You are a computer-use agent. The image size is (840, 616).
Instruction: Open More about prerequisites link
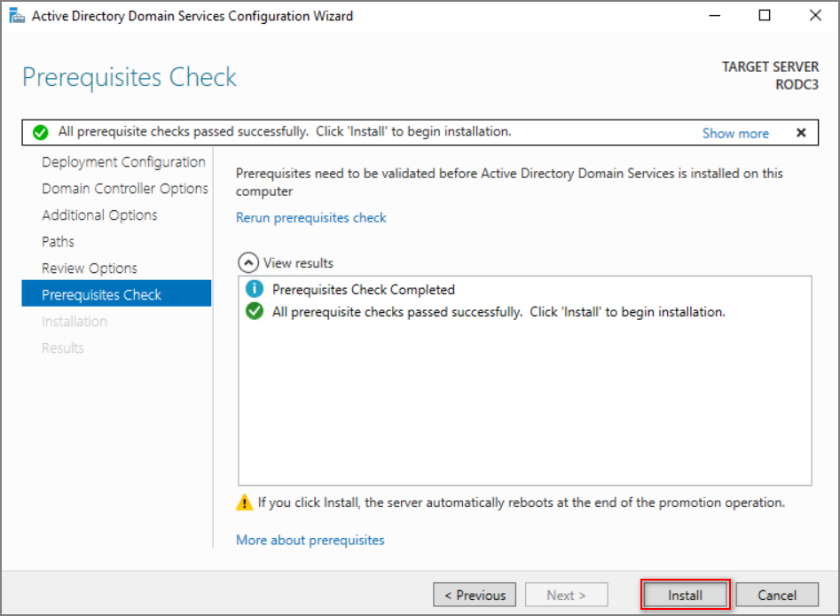(310, 540)
